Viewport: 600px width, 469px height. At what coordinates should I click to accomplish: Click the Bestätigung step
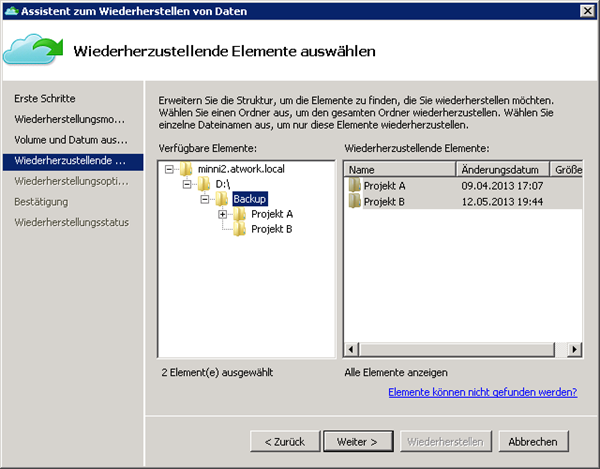click(41, 202)
